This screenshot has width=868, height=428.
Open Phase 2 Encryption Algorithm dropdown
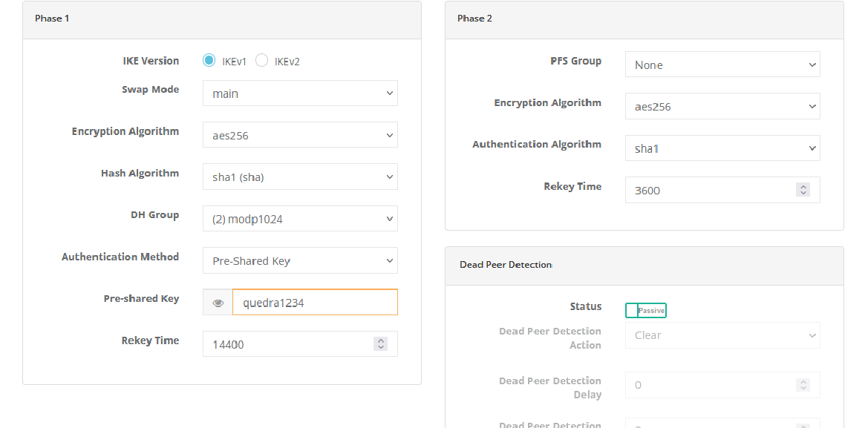722,106
